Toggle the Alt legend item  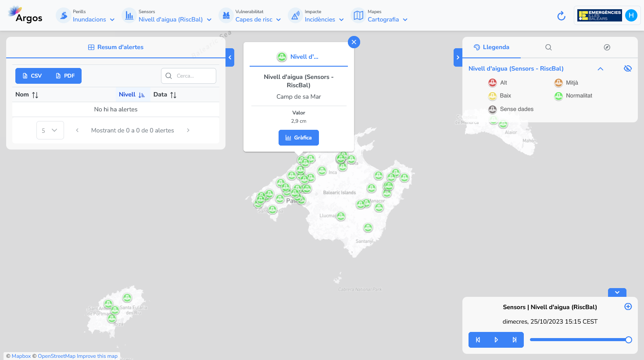(497, 82)
